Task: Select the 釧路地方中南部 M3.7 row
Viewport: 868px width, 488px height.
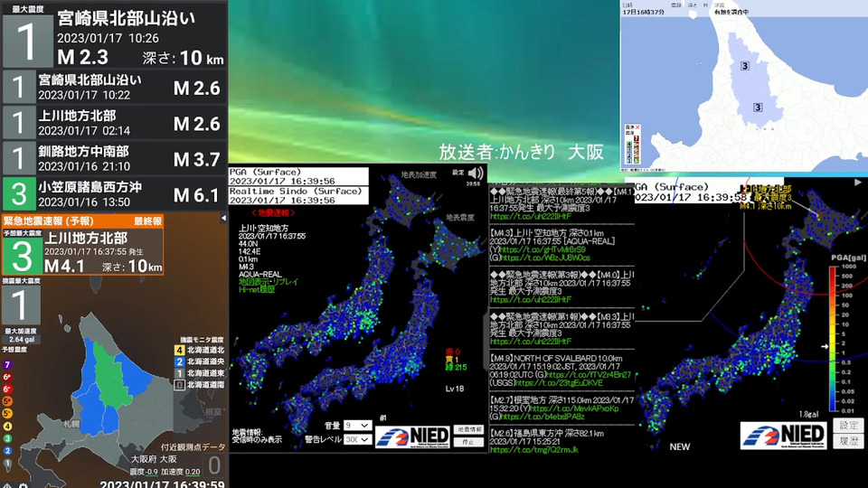Action: coord(114,158)
